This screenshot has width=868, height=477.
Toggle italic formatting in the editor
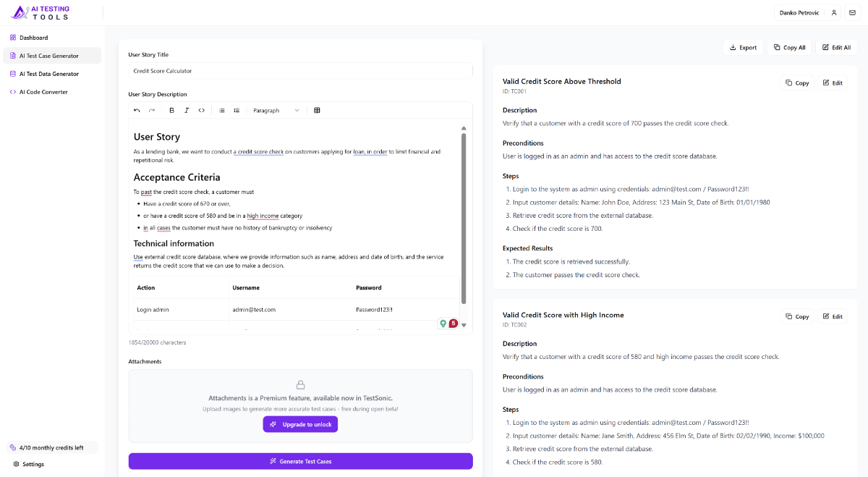(x=187, y=111)
